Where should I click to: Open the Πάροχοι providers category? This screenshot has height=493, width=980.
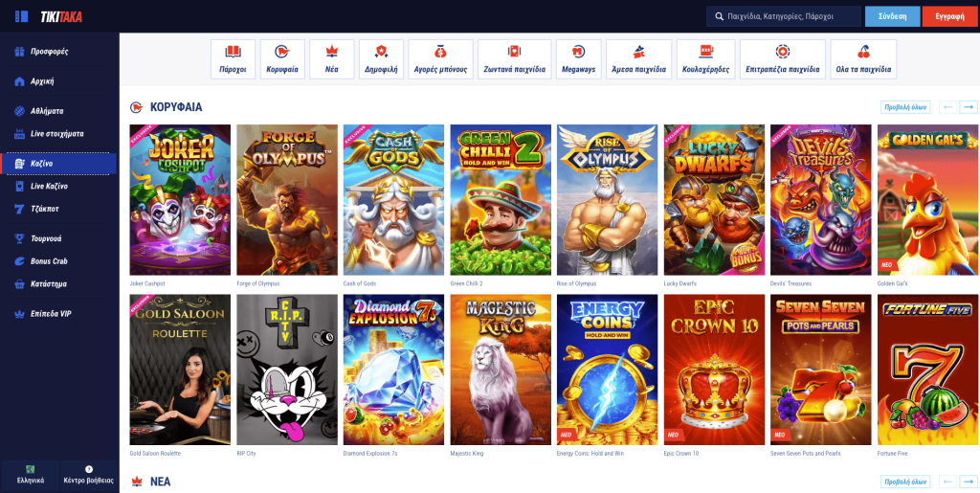pyautogui.click(x=233, y=59)
